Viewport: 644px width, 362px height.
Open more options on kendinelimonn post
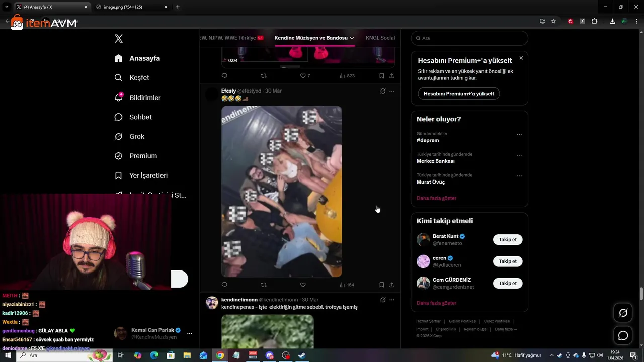pos(392,300)
